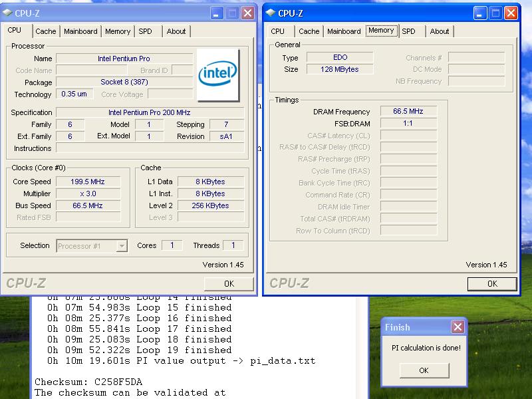532x399 pixels.
Task: Switch to SPD tab in right window
Action: coord(408,31)
